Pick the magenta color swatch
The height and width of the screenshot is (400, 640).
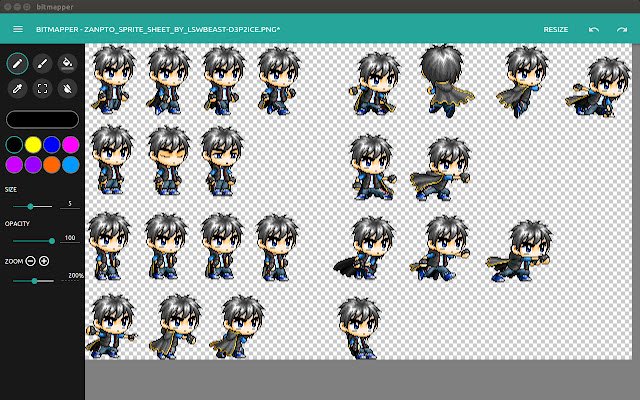71,144
